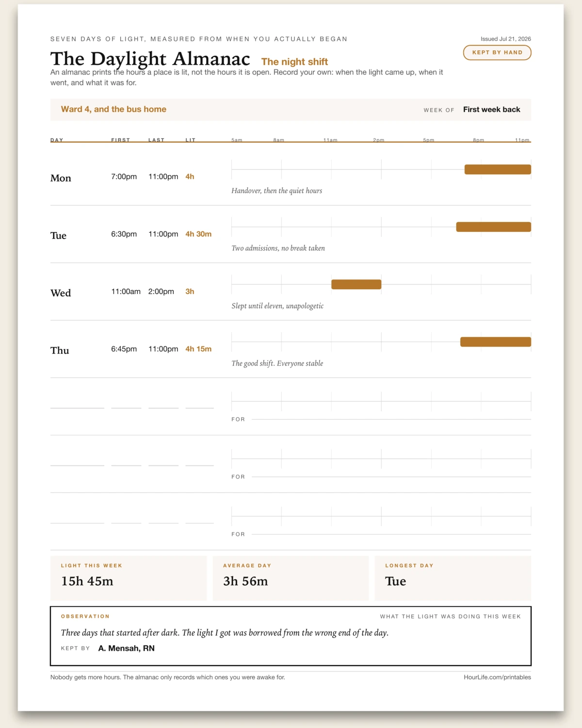Click the 'First week back' value
The height and width of the screenshot is (728, 582).
pyautogui.click(x=492, y=110)
